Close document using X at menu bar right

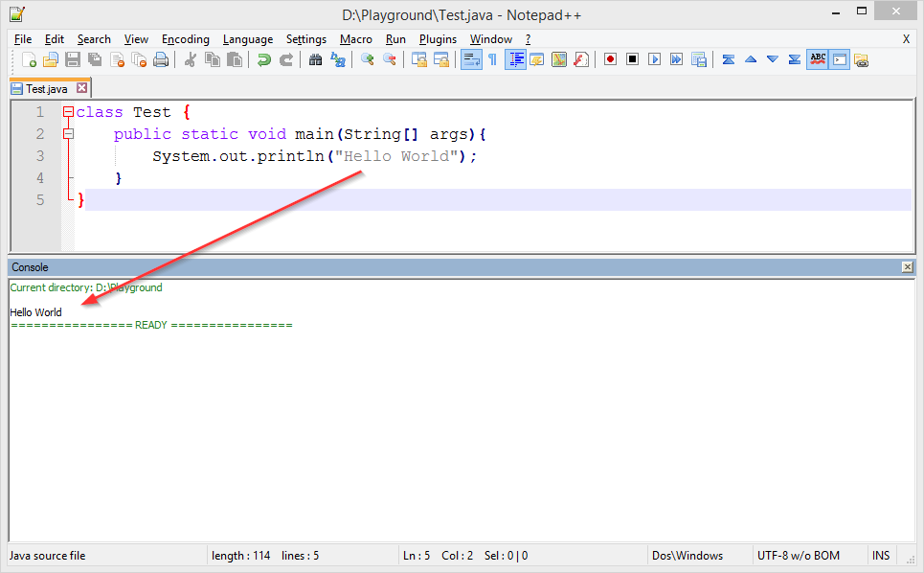pos(907,39)
